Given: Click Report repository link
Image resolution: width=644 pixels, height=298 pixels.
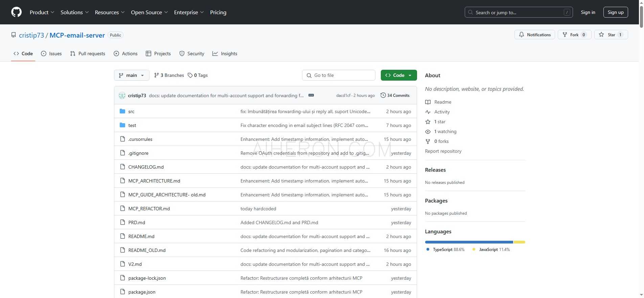Looking at the screenshot, I should tap(443, 151).
